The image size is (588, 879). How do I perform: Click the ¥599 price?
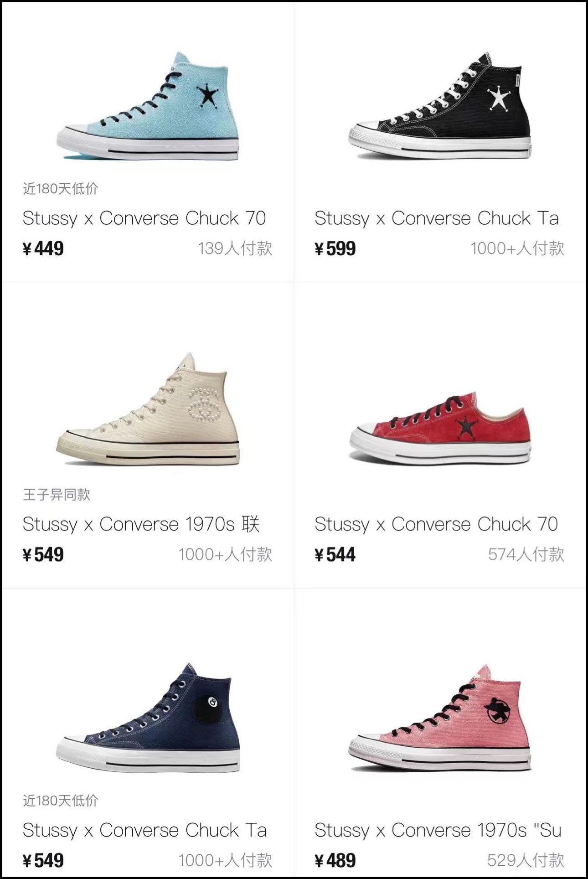335,248
